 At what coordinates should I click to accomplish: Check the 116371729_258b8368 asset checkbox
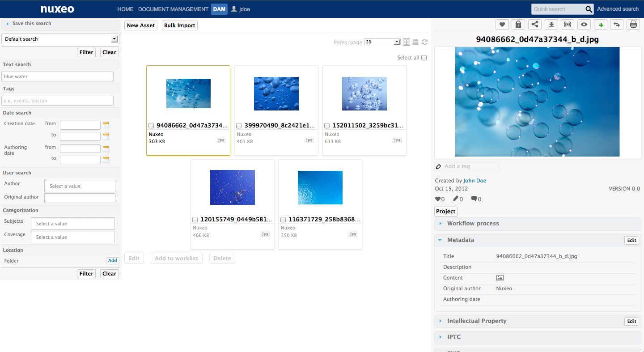tap(283, 220)
